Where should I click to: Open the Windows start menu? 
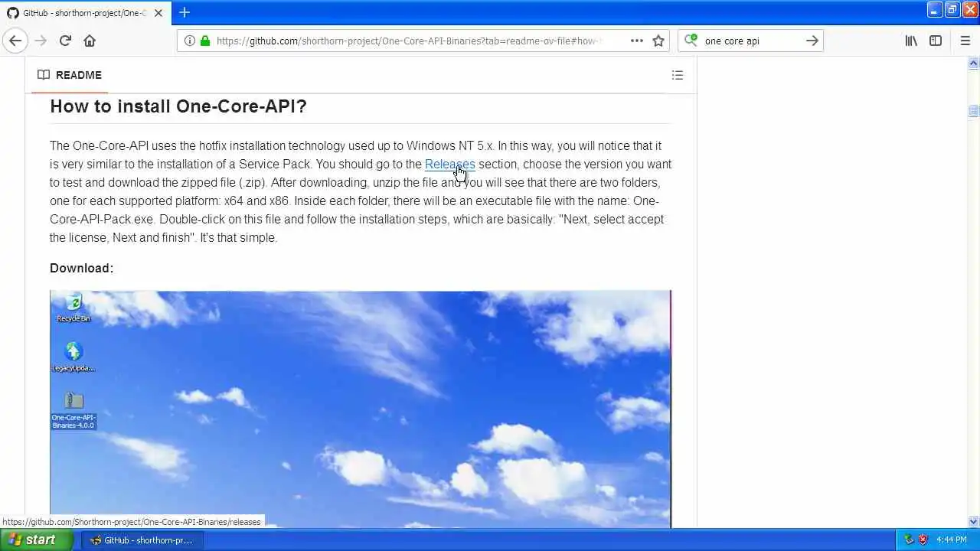[36, 540]
